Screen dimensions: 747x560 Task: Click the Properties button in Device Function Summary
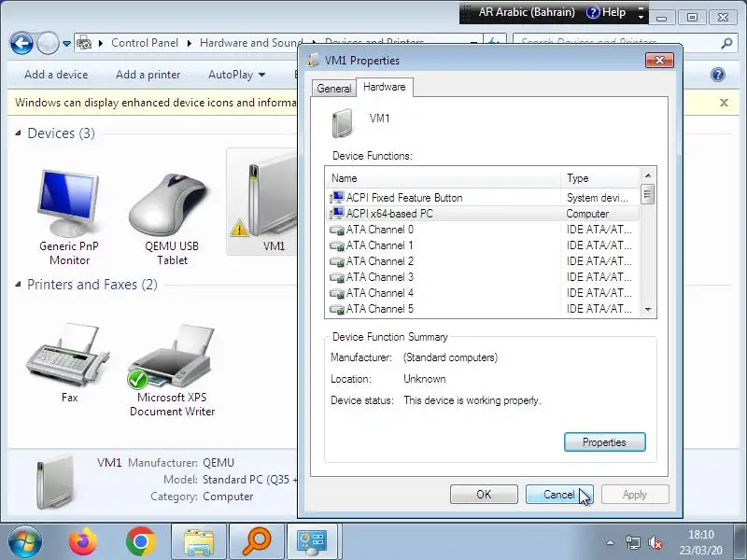604,442
